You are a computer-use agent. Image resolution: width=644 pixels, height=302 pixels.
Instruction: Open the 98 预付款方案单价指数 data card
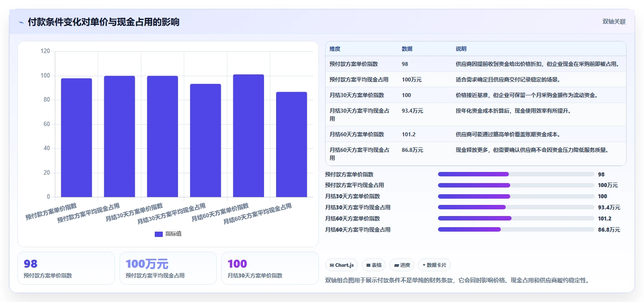click(x=66, y=268)
